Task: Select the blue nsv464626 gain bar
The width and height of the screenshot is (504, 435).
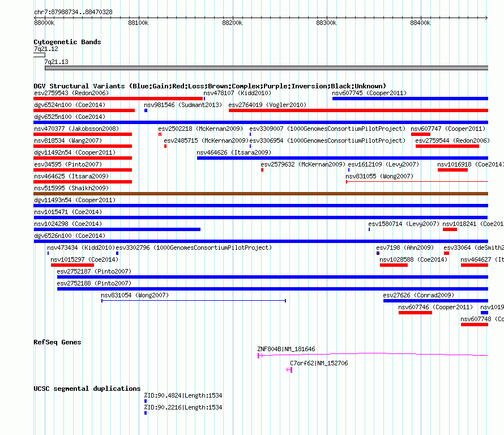Action: [x=343, y=158]
